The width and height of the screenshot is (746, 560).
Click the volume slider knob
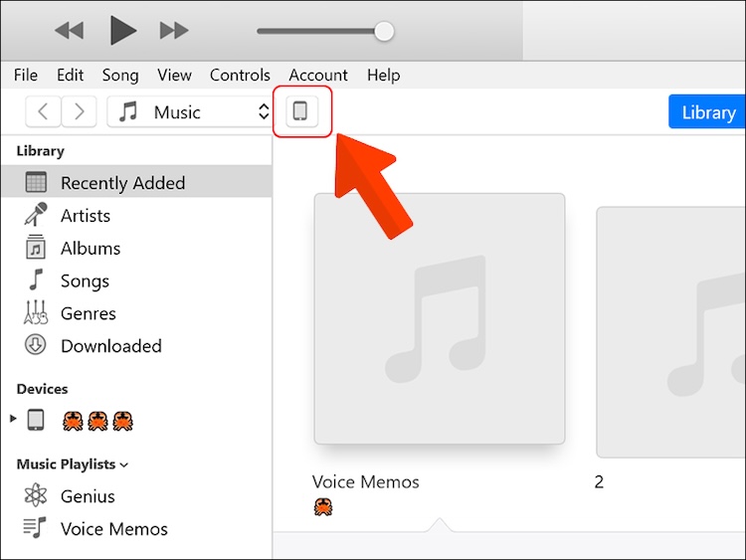(384, 32)
